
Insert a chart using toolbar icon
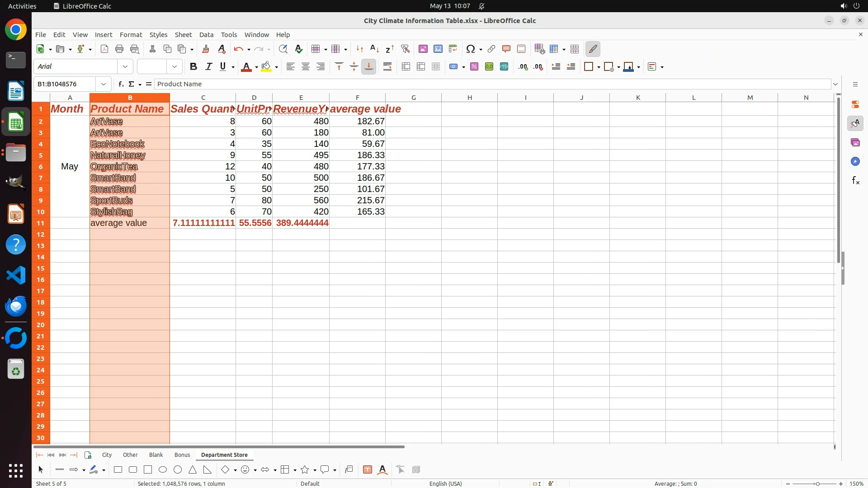[438, 49]
